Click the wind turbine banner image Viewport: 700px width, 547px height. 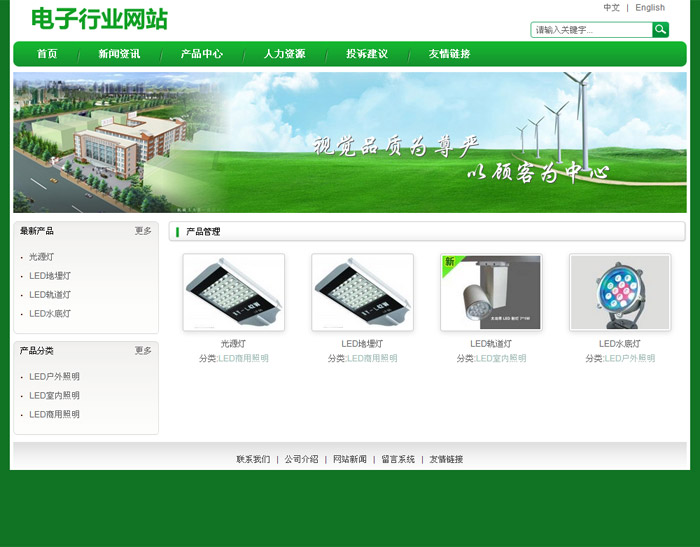tap(350, 142)
